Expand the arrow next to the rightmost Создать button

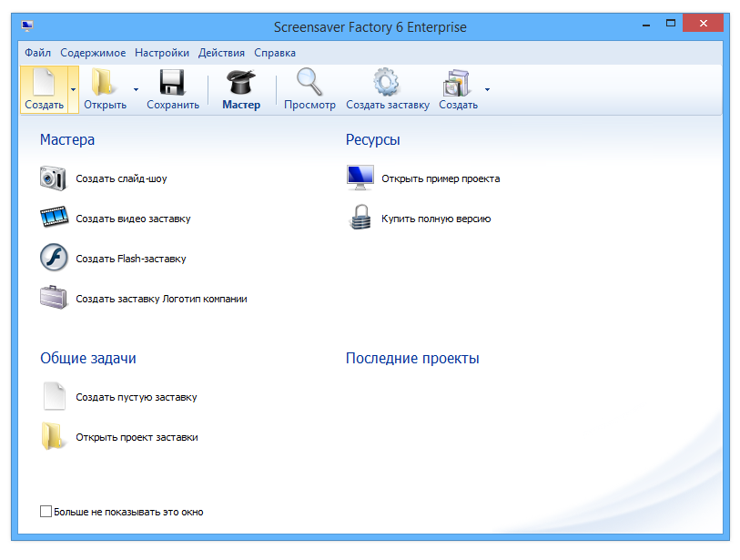tap(487, 90)
